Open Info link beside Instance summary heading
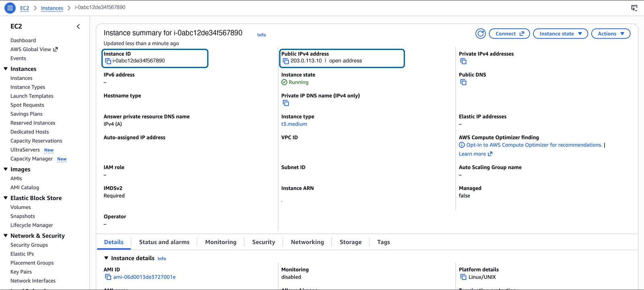The height and width of the screenshot is (290, 644). pyautogui.click(x=262, y=35)
